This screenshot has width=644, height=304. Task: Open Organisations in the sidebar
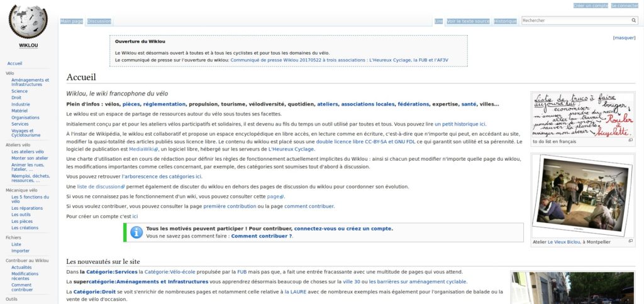tap(25, 117)
